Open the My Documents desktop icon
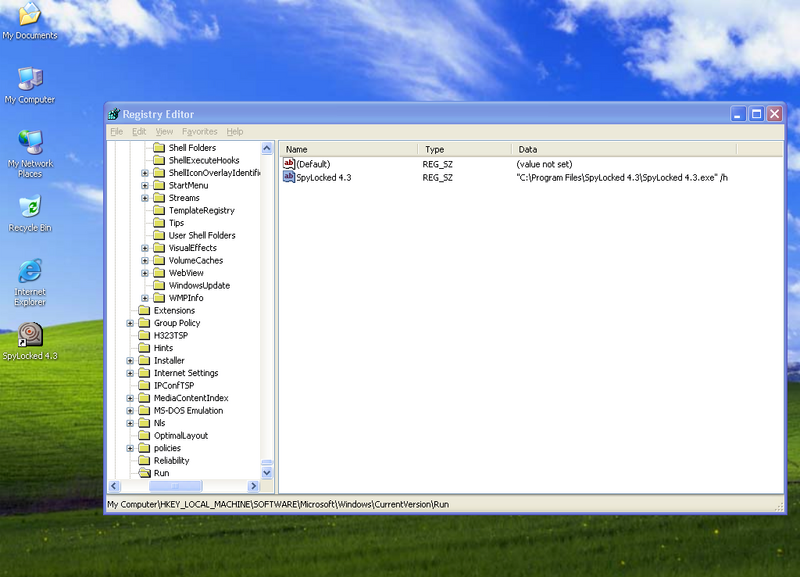This screenshot has height=577, width=800. point(30,20)
